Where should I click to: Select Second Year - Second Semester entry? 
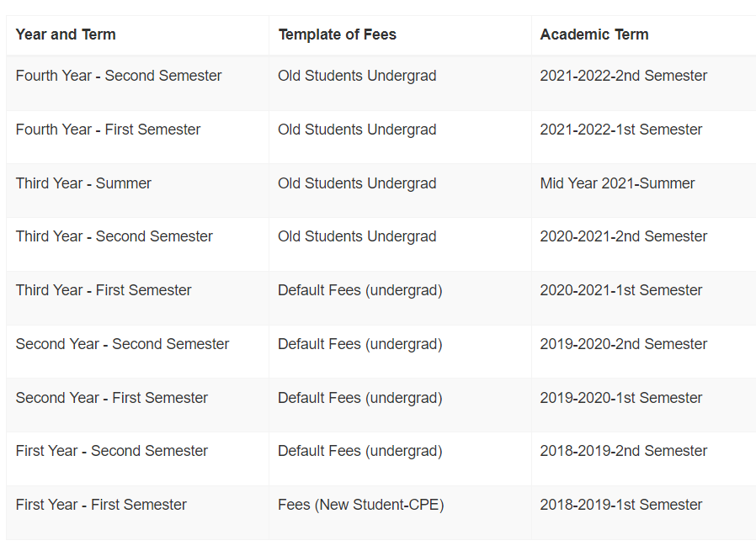(x=122, y=344)
